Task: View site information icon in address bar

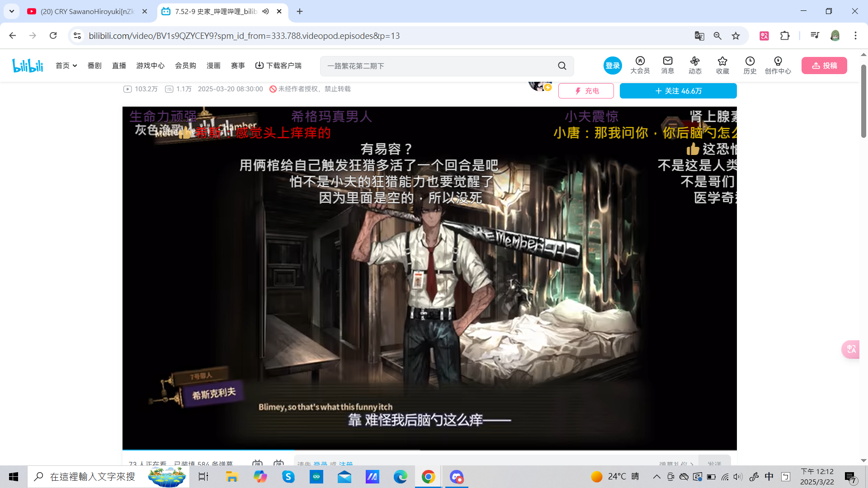Action: pyautogui.click(x=77, y=36)
